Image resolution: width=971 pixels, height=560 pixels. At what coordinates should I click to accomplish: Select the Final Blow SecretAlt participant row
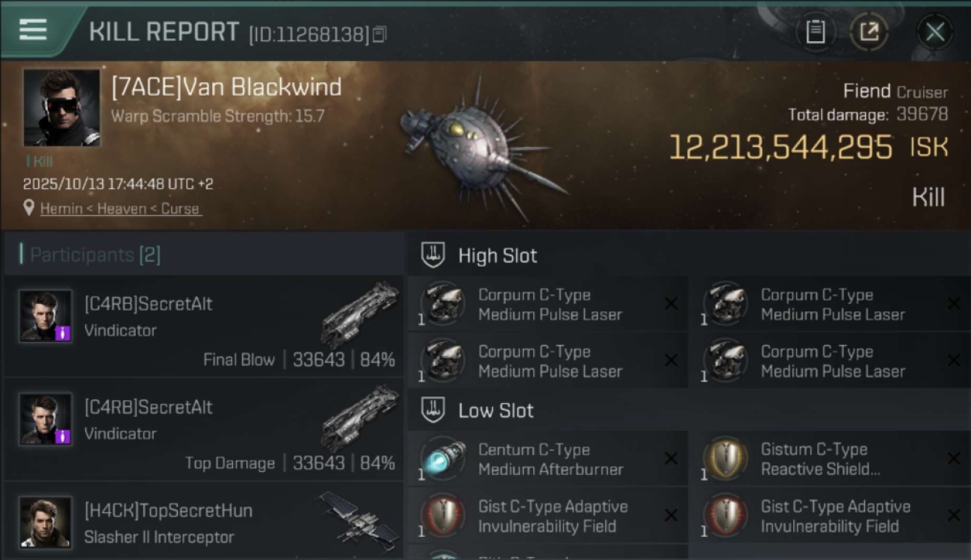[204, 326]
